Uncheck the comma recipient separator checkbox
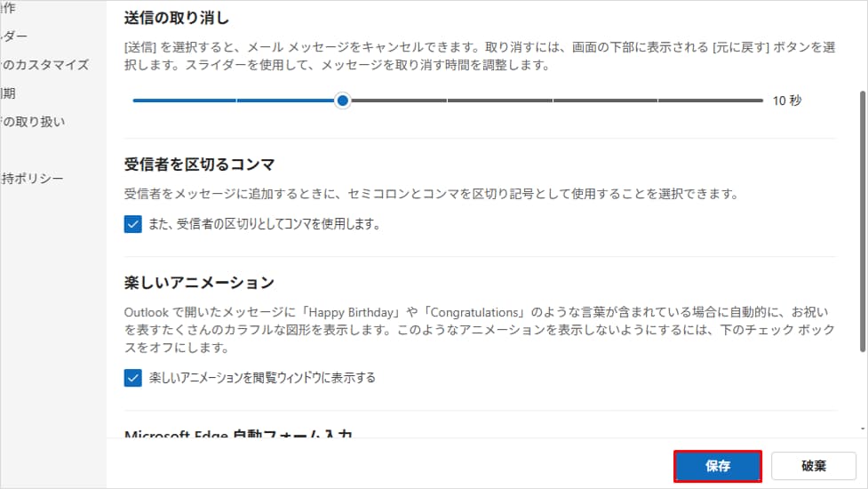This screenshot has height=489, width=868. click(x=133, y=224)
